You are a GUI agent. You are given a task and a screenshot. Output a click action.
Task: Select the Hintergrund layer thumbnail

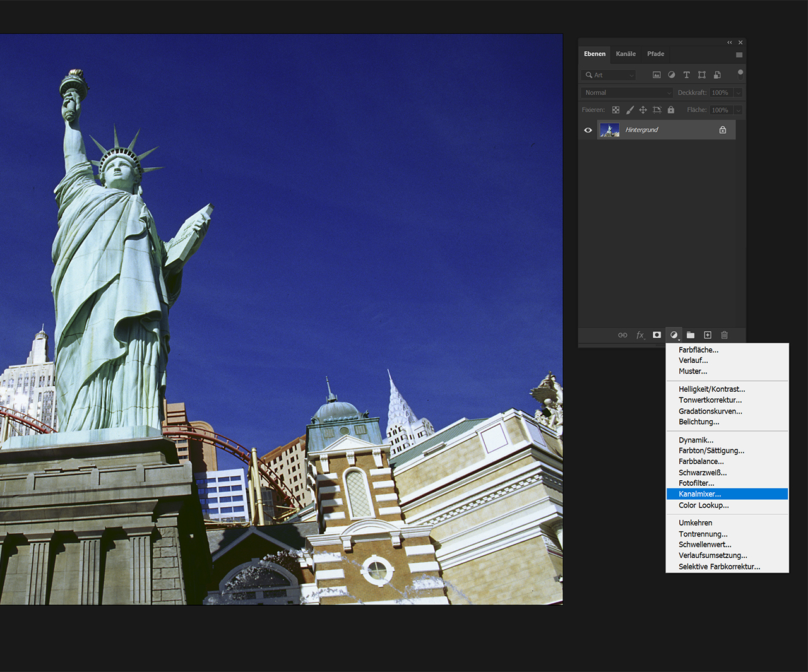tap(609, 130)
